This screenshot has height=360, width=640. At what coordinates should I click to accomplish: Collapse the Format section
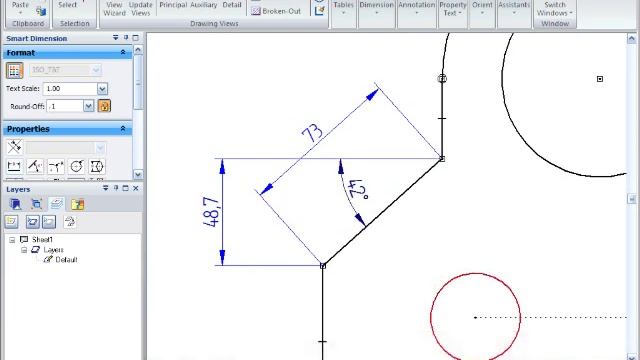pyautogui.click(x=123, y=53)
